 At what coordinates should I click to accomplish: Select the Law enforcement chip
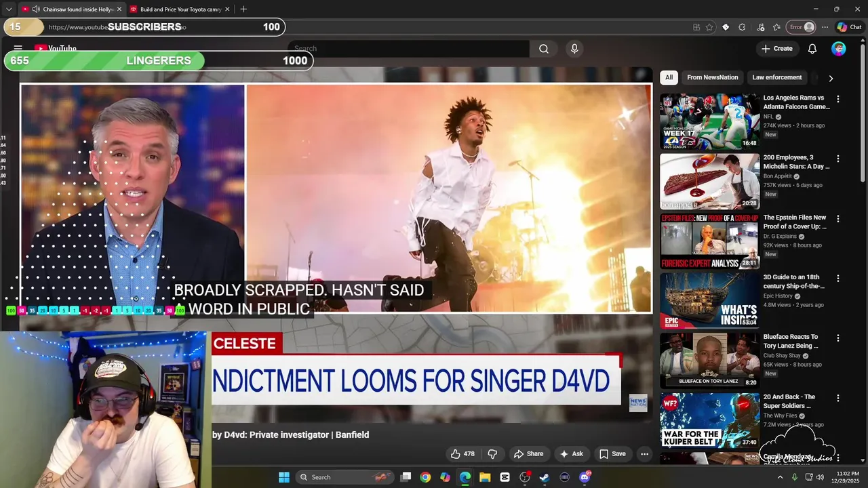tap(776, 77)
